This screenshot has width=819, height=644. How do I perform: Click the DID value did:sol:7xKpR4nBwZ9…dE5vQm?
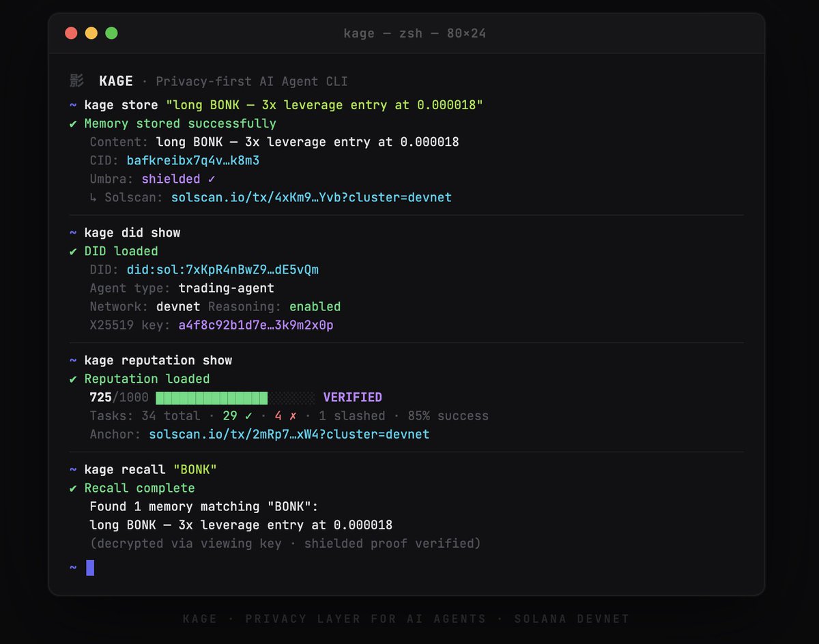[x=222, y=269]
